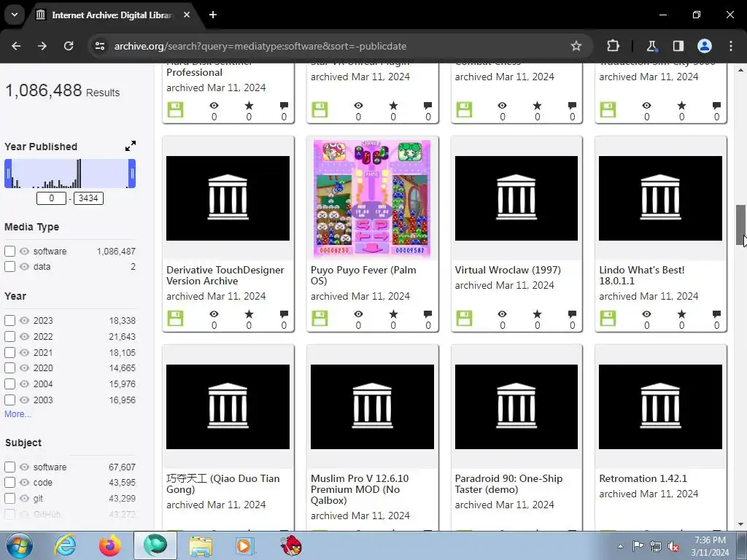Click the archive.org address bar URL

pyautogui.click(x=260, y=46)
